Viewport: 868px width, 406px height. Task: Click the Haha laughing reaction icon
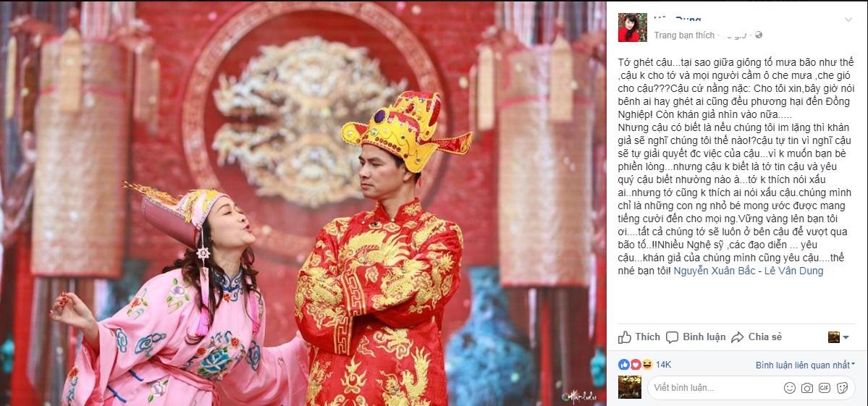pos(647,365)
